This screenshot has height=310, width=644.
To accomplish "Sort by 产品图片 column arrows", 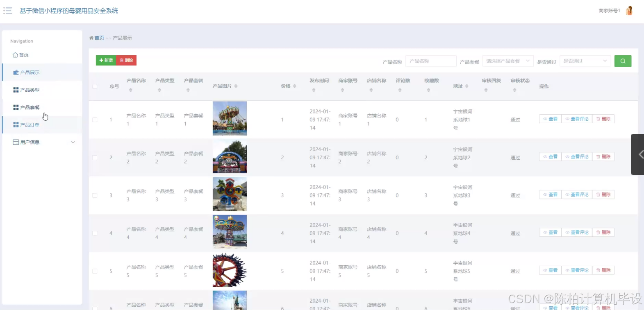I will point(236,86).
